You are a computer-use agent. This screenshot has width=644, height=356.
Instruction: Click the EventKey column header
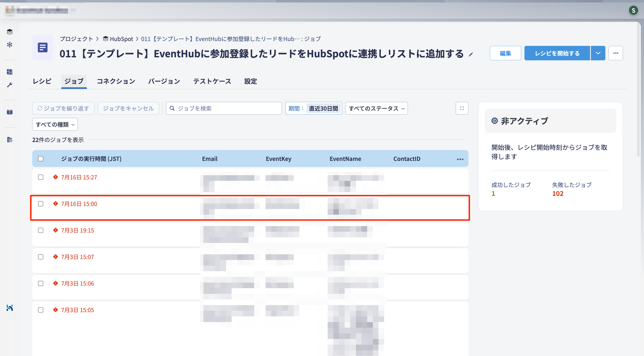279,159
